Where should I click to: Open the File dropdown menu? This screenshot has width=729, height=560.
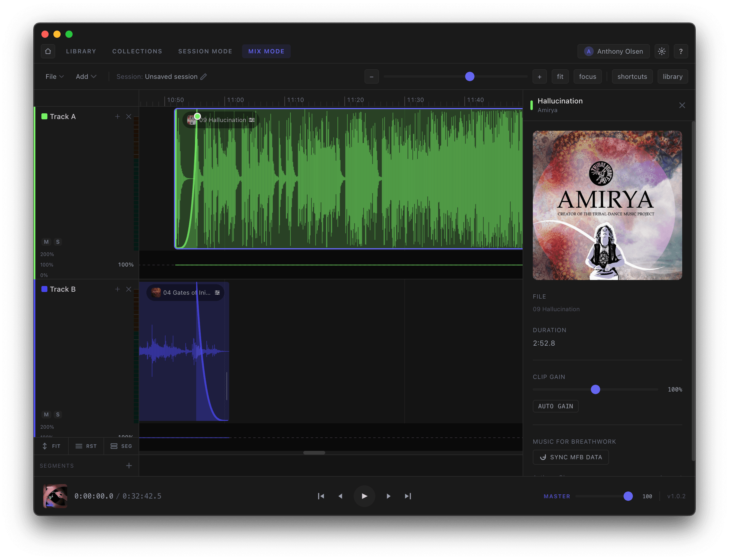pos(54,77)
